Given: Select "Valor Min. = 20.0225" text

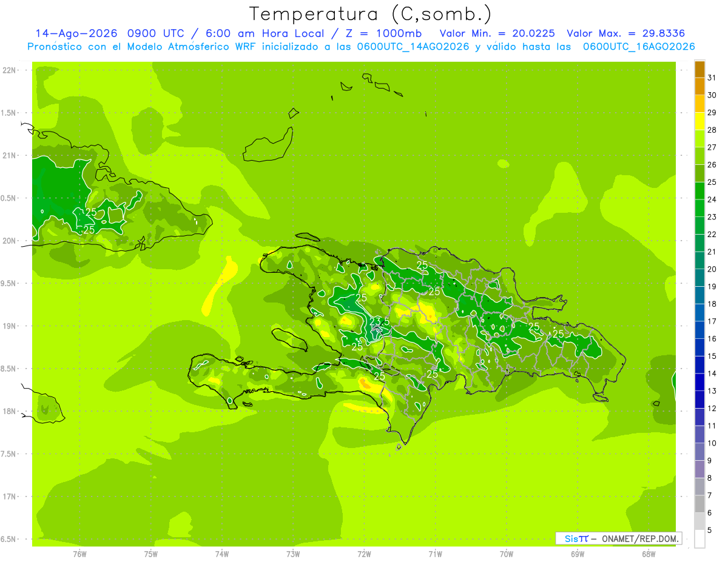Looking at the screenshot, I should point(497,33).
